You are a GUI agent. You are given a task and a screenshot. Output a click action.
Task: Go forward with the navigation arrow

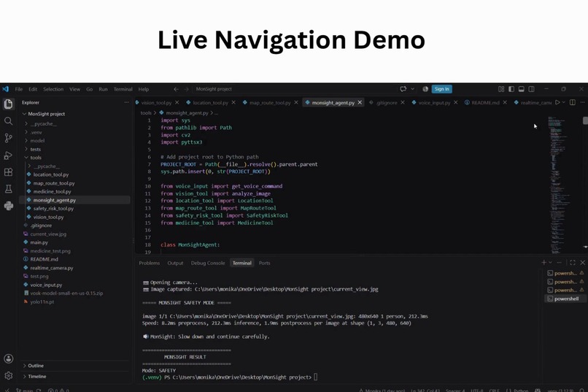pyautogui.click(x=186, y=89)
